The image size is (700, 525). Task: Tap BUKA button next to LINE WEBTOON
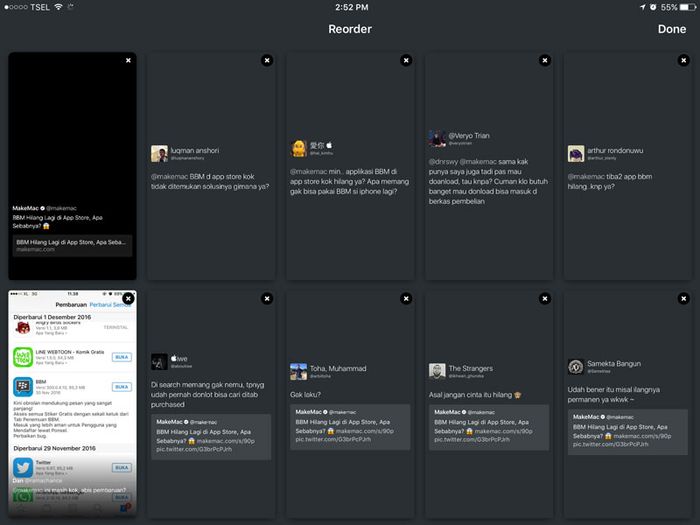tap(122, 357)
